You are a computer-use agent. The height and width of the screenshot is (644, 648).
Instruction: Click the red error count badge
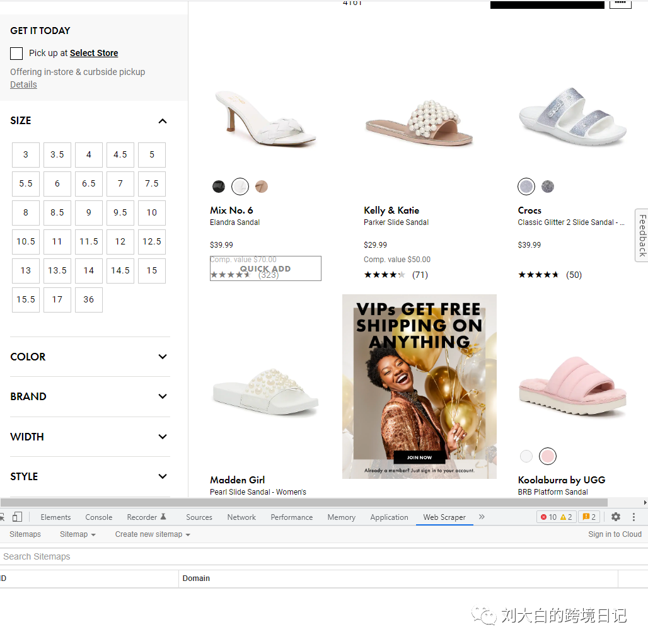click(548, 517)
